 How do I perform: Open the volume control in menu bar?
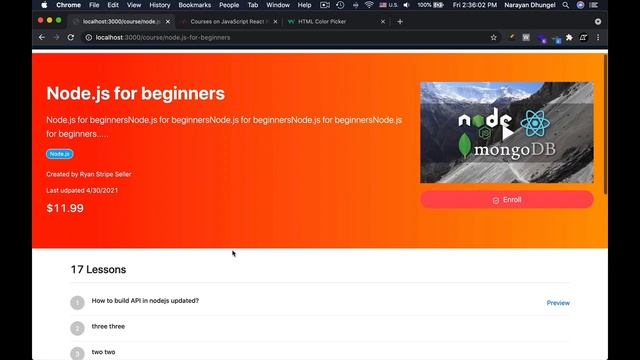406,5
